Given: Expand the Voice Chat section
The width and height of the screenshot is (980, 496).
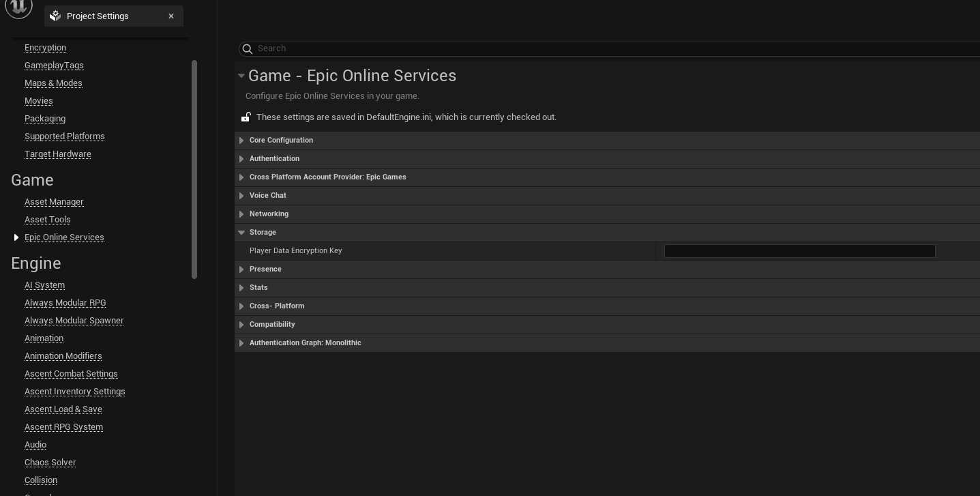Looking at the screenshot, I should (241, 196).
